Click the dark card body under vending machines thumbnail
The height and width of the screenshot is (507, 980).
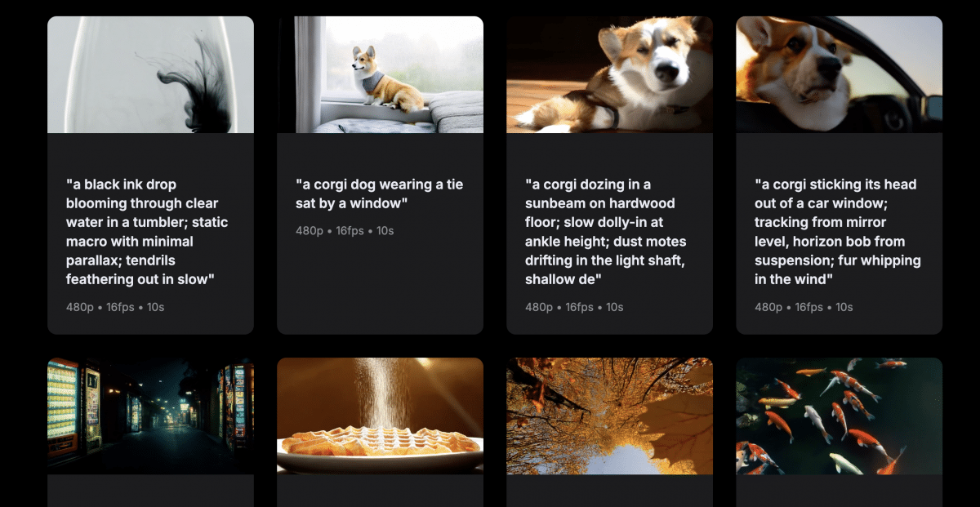(x=150, y=491)
